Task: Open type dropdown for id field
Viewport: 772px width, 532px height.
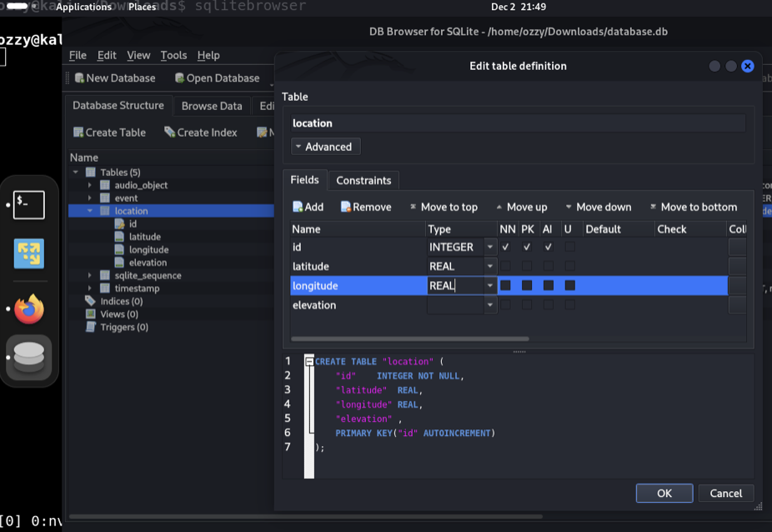Action: coord(490,247)
